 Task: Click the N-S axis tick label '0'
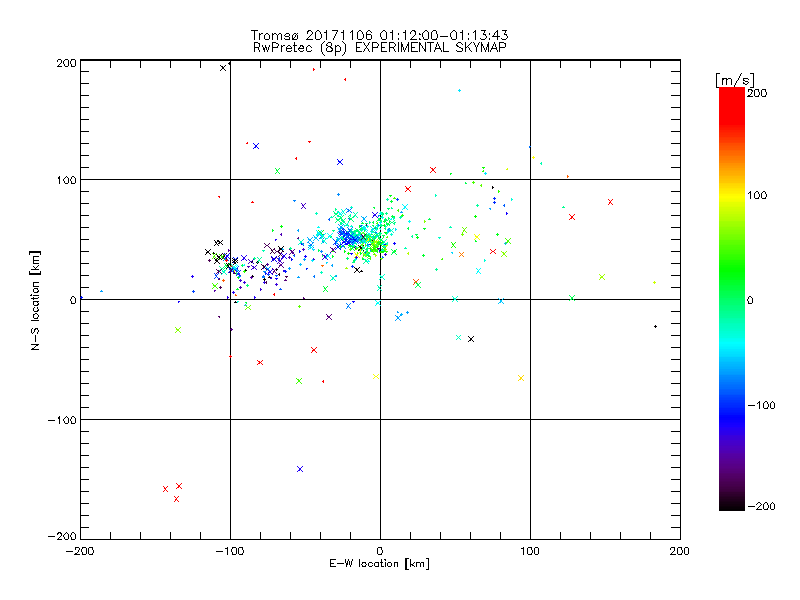[x=72, y=300]
